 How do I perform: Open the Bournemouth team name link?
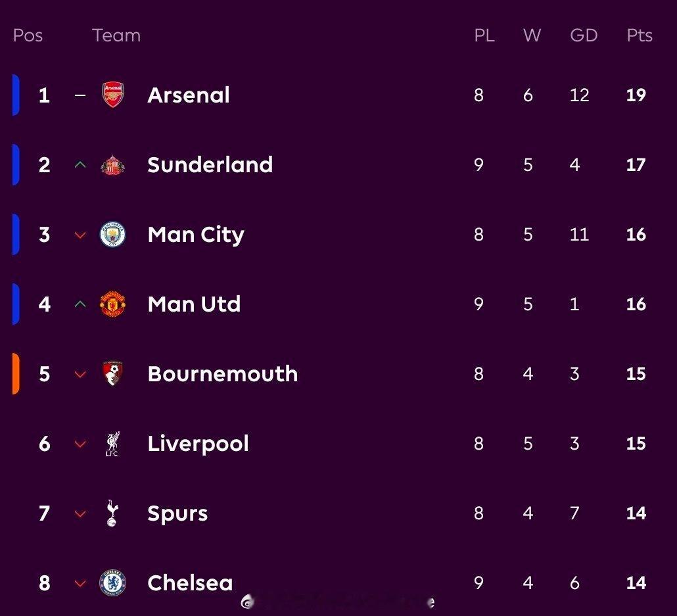(x=222, y=374)
